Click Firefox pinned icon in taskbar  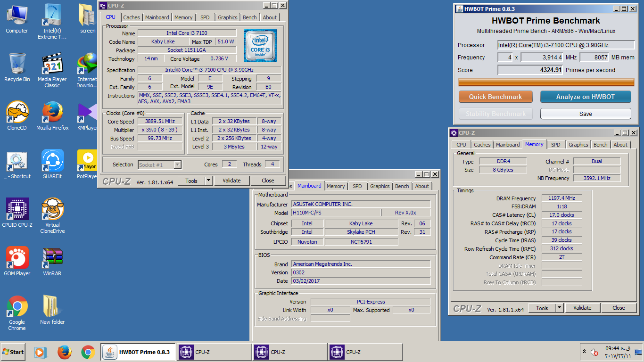coord(64,352)
